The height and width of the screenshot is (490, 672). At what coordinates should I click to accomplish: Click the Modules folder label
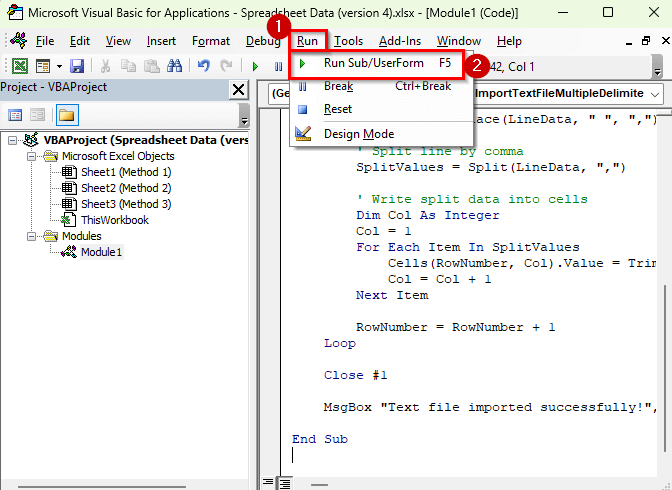pyautogui.click(x=81, y=236)
